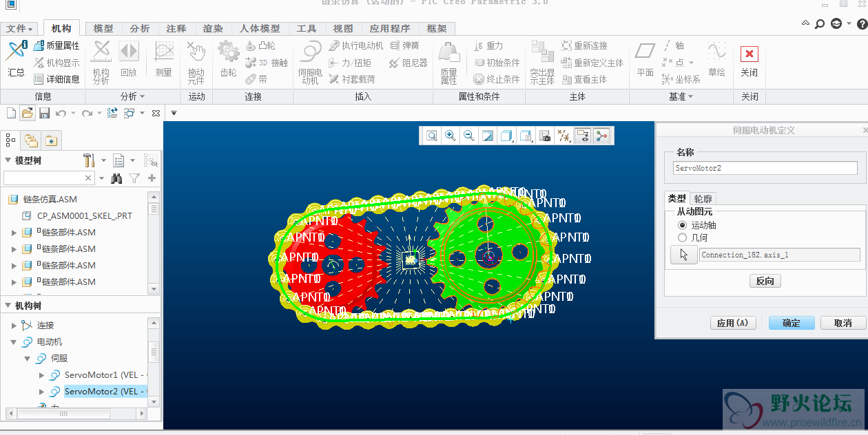Image resolution: width=868 pixels, height=435 pixels.
Task: Open the 点 datum point dropdown arrow
Action: coord(691,63)
